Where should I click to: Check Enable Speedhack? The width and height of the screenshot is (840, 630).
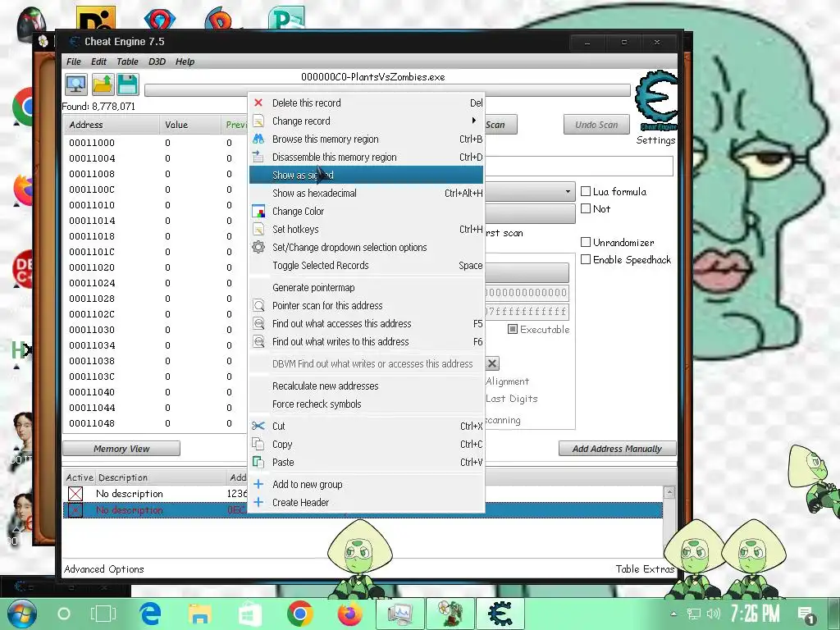coord(586,259)
